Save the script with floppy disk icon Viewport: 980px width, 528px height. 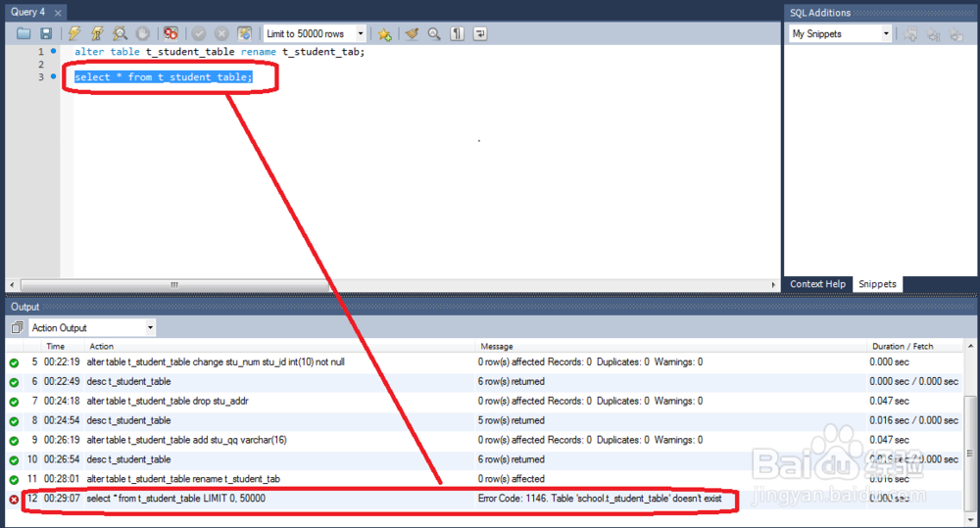click(x=46, y=33)
